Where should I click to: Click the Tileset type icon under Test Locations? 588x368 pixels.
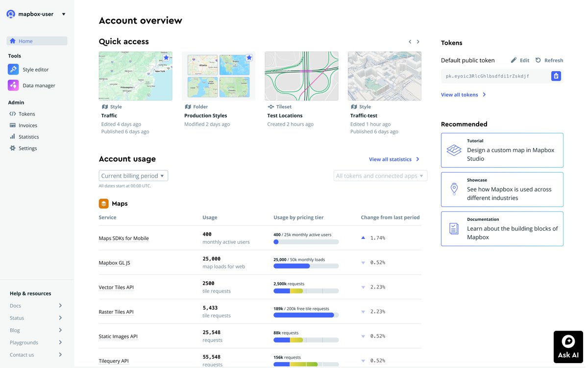pyautogui.click(x=270, y=106)
